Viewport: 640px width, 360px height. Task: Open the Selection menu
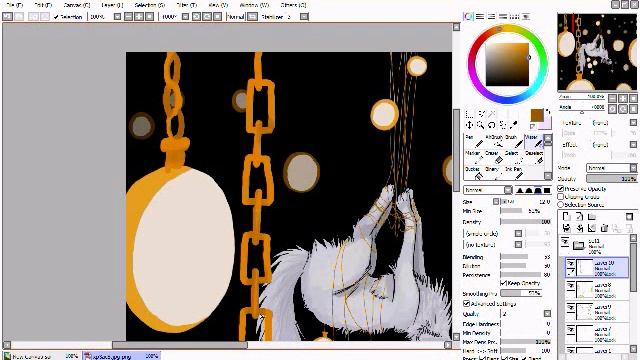pyautogui.click(x=150, y=5)
